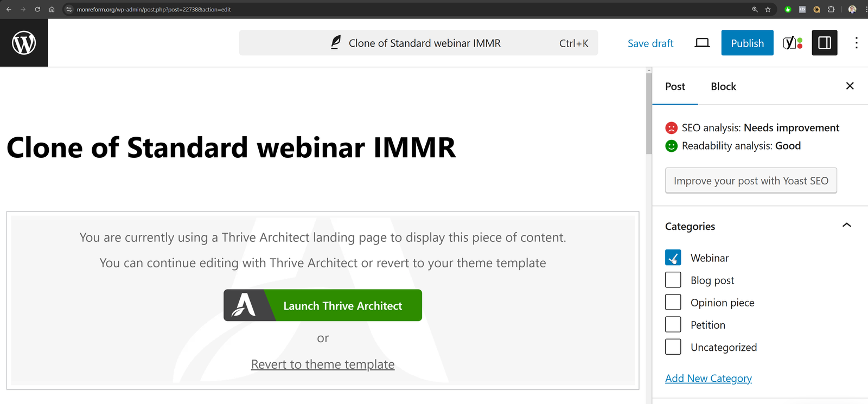Click the laptop preview icon
The width and height of the screenshot is (868, 404).
pos(702,43)
